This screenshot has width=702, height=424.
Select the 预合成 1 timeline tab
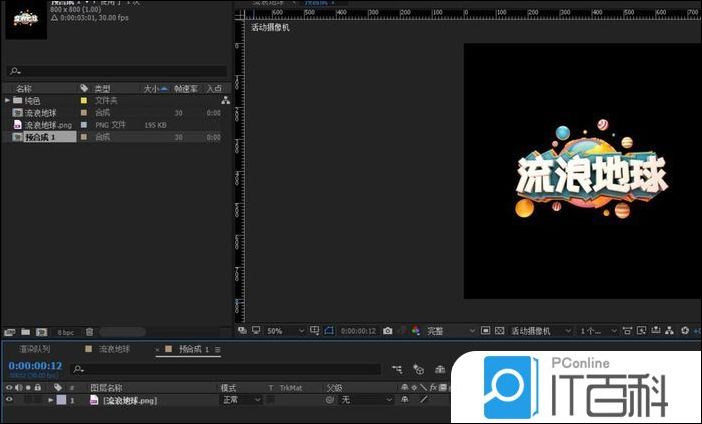(x=194, y=349)
